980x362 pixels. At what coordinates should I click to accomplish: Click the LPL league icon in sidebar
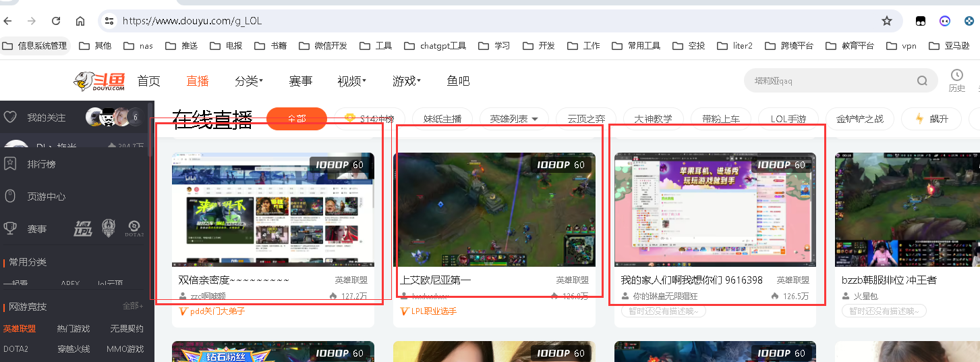tap(83, 229)
